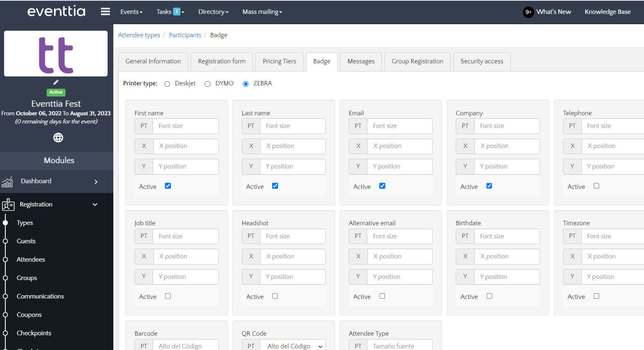
Task: Uncheck Active for First name
Action: click(168, 186)
